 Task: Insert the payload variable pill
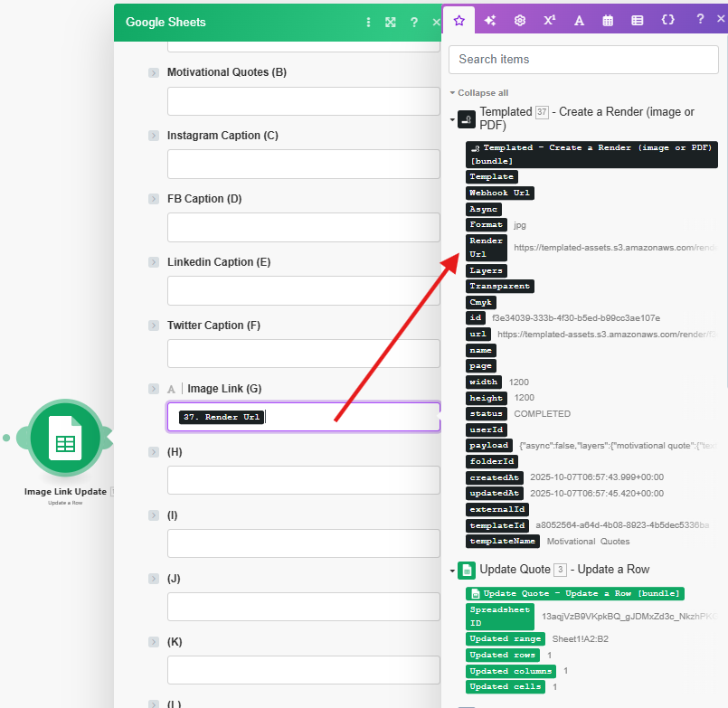[x=489, y=446]
